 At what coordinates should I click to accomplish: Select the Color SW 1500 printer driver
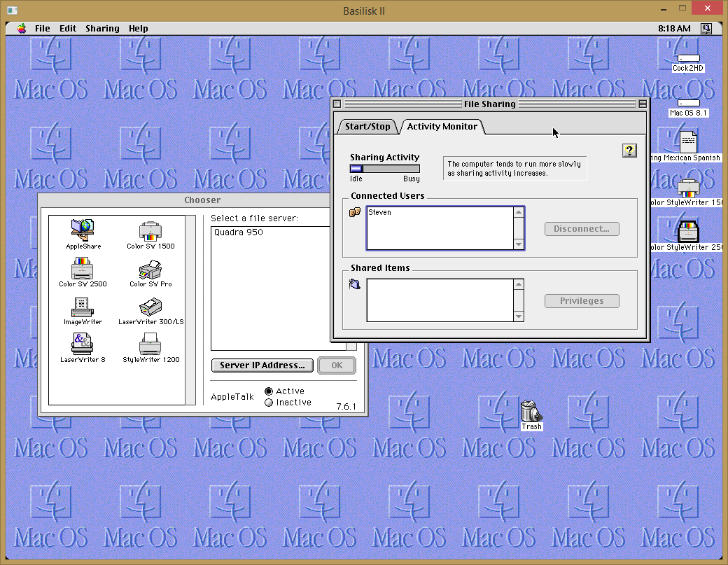pyautogui.click(x=150, y=235)
